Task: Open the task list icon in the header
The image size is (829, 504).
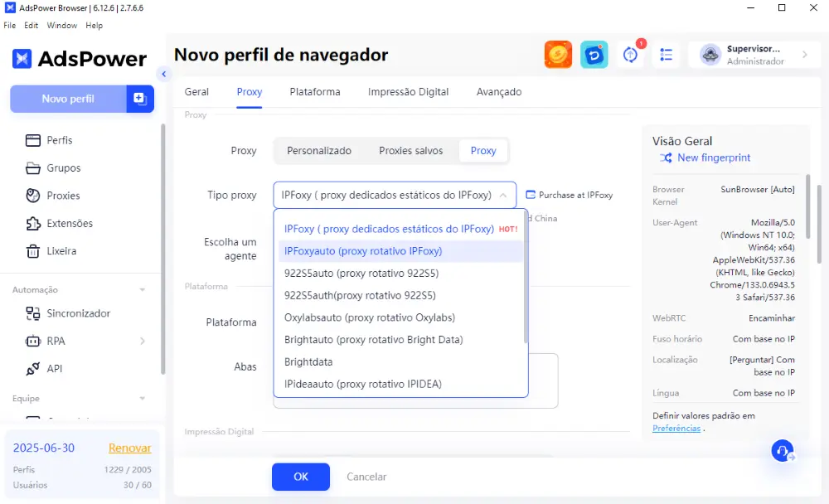Action: [x=667, y=55]
